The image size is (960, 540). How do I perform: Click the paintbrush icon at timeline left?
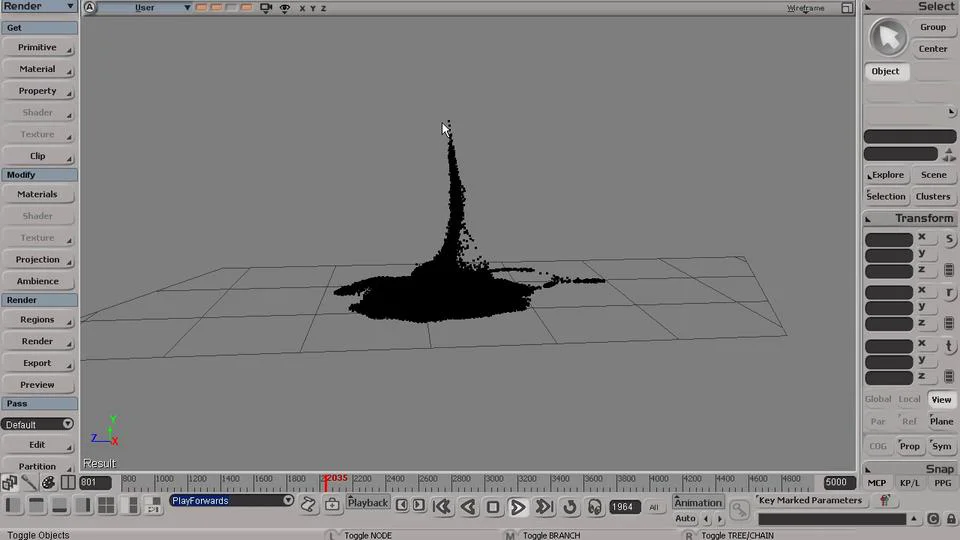(29, 482)
